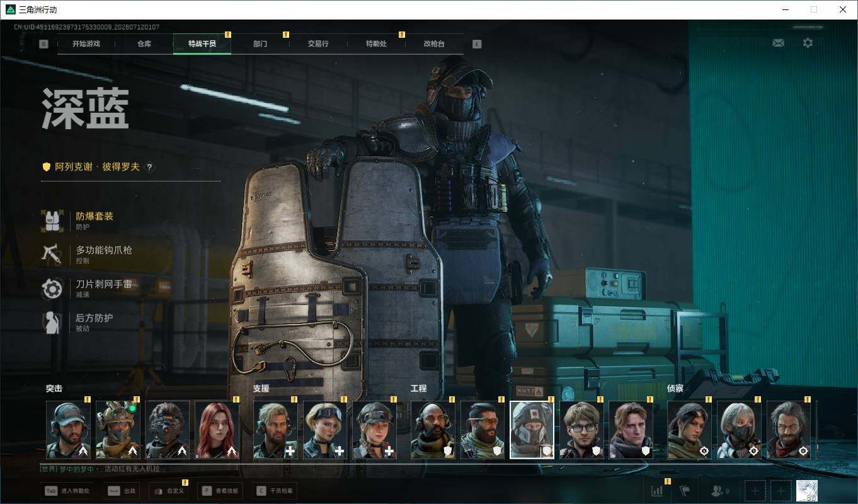This screenshot has width=858, height=504.
Task: Switch to the 仓库 tab
Action: (x=144, y=44)
